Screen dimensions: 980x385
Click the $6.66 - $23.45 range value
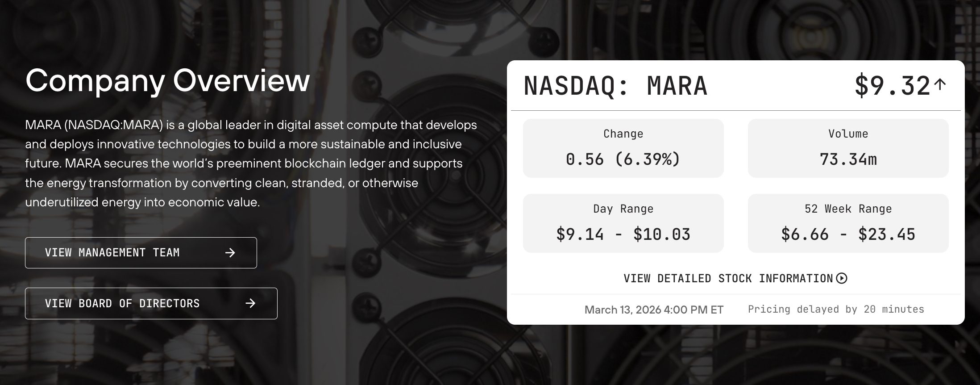pyautogui.click(x=848, y=234)
